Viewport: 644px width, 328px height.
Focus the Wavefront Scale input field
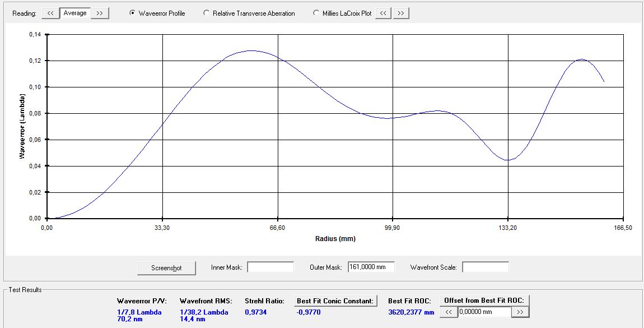coord(486,267)
